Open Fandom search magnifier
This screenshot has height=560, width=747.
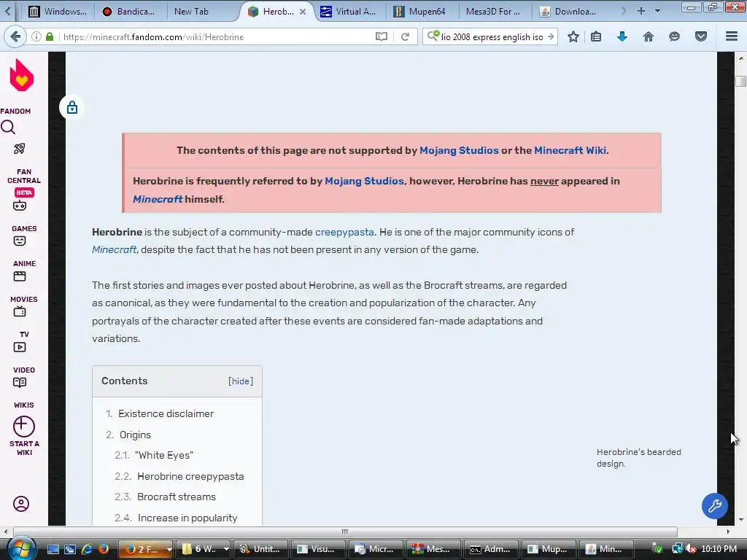point(8,127)
